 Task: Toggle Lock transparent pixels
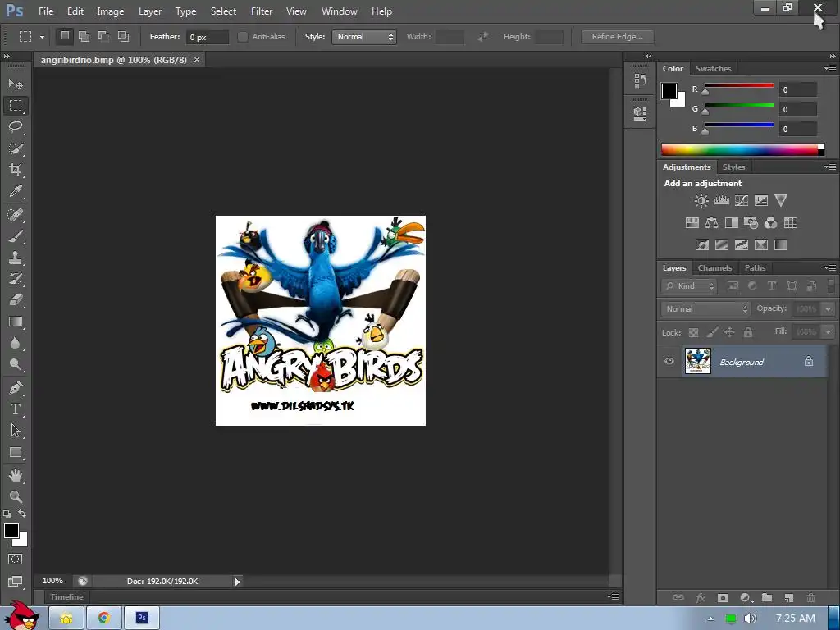pyautogui.click(x=693, y=333)
